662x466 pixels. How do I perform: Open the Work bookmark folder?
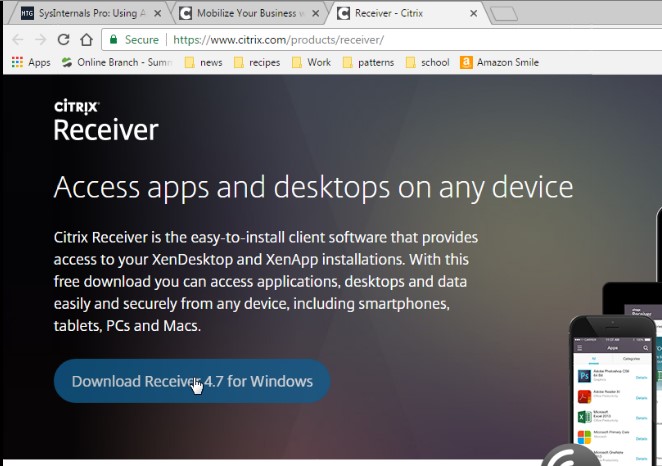(x=312, y=62)
